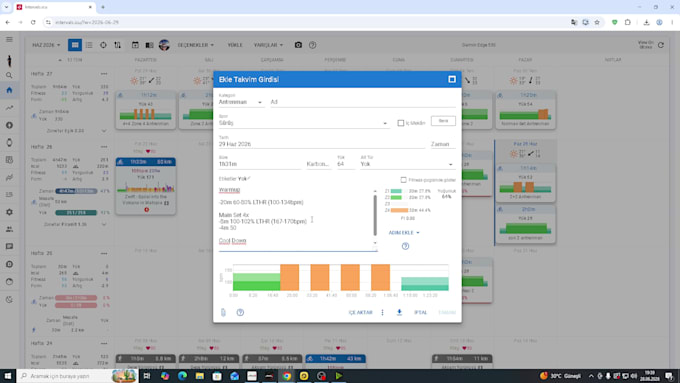Open the Alt Tür Yok dropdown
This screenshot has height=383, width=680.
point(407,164)
